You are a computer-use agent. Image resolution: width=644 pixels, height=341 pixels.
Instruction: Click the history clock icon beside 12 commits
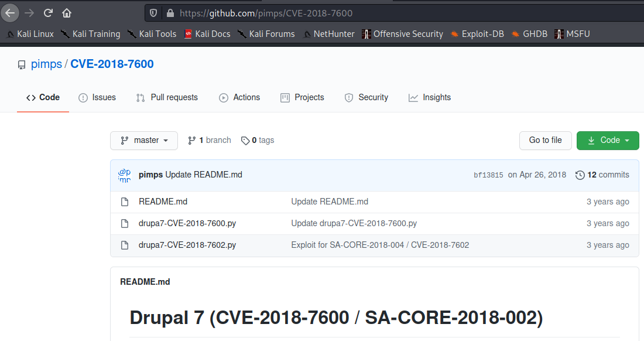(x=580, y=175)
